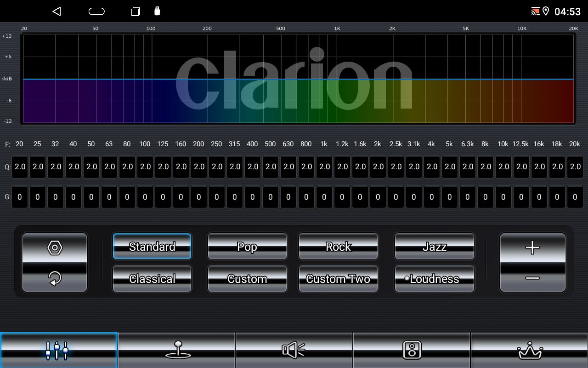Tap the Q value box for 20 Hz
Image resolution: width=588 pixels, height=368 pixels.
(20, 167)
